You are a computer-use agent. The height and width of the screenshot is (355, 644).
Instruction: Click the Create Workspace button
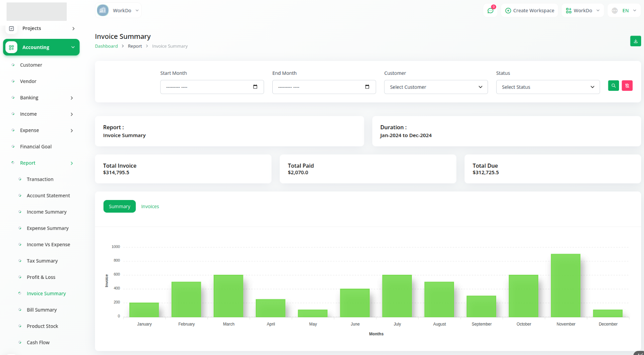(529, 11)
